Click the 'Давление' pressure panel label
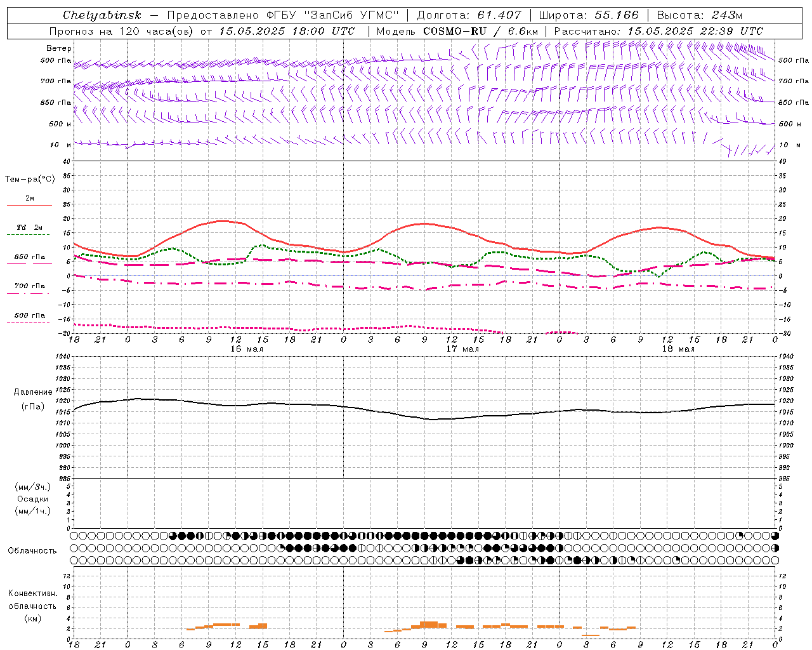812x650 pixels. click(x=33, y=392)
